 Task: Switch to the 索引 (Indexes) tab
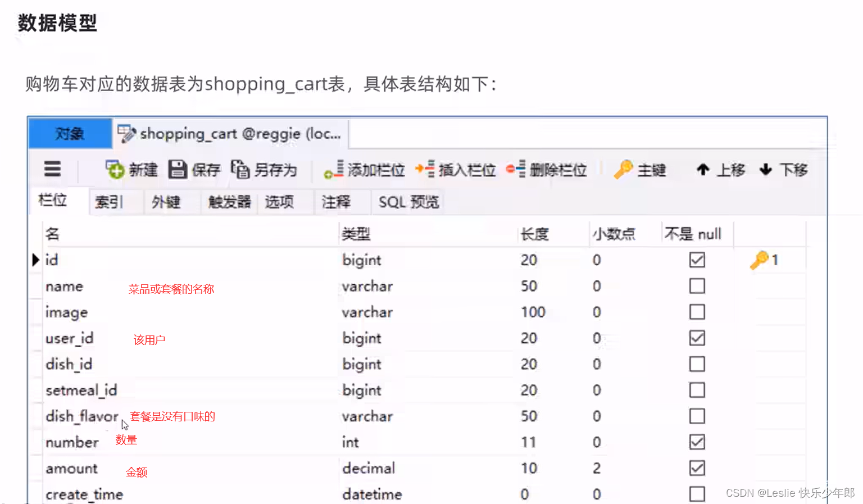[110, 202]
